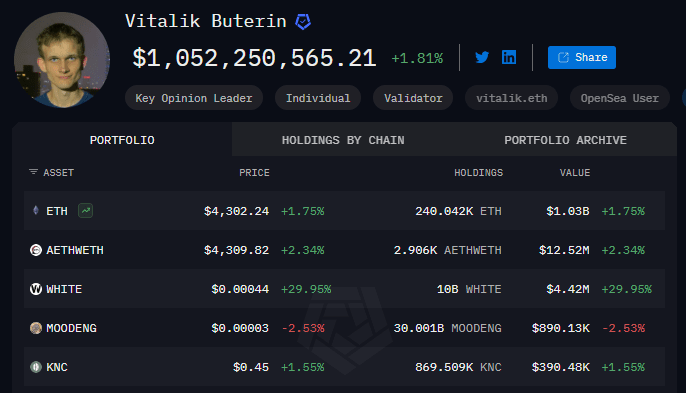Click the vitalik.eth tag
Screen dimensions: 686x393
coord(511,98)
